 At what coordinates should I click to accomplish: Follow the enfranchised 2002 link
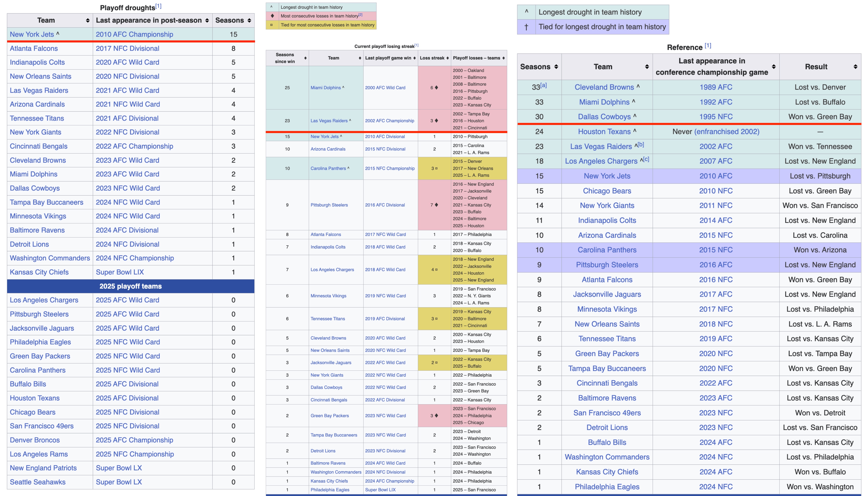point(727,131)
